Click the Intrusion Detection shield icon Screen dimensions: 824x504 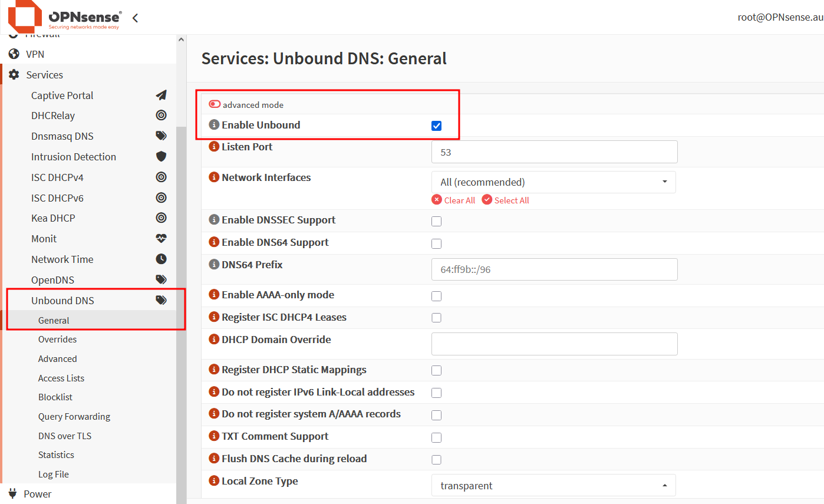tap(161, 157)
